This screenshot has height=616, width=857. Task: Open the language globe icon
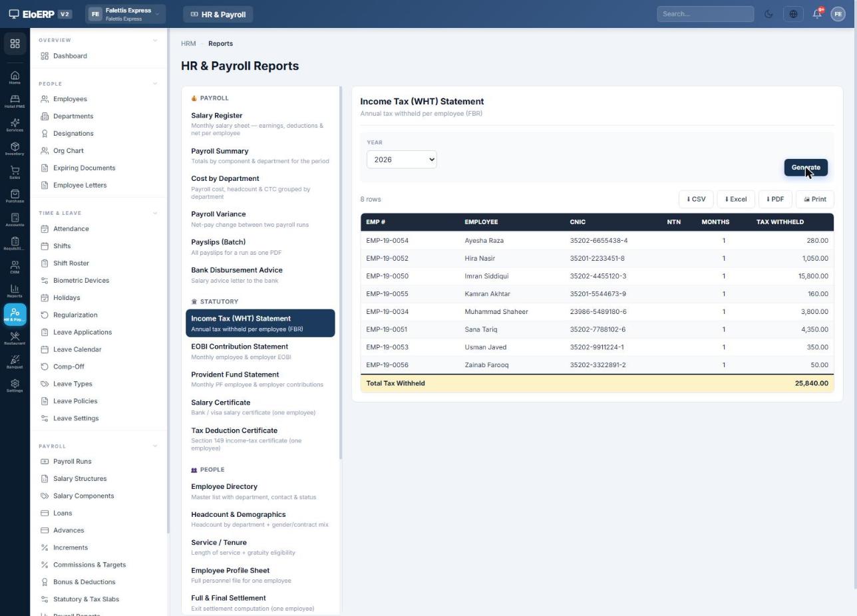pos(793,14)
